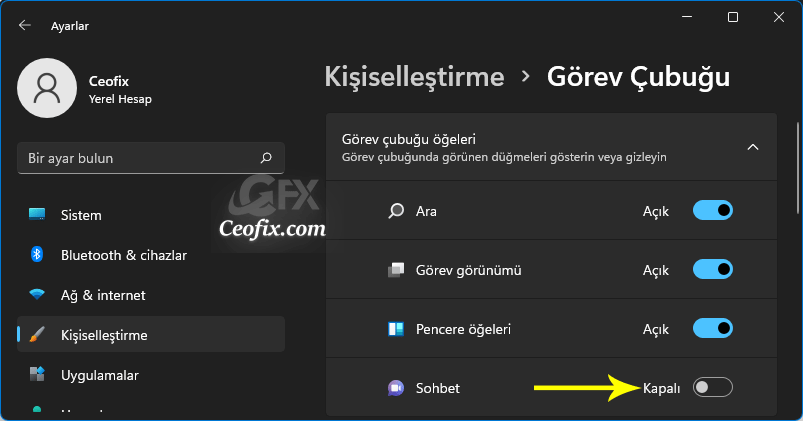Select Kişiselleştirme in sidebar
Viewport: 803px width, 421px height.
click(151, 334)
